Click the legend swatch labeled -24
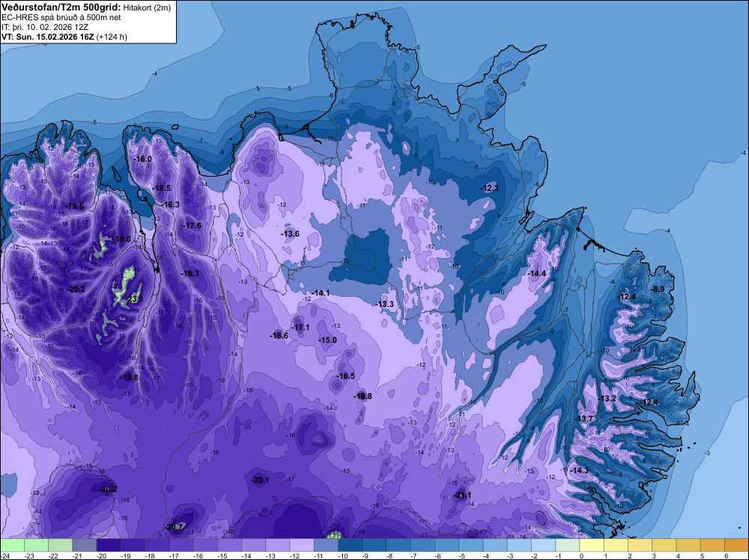Screen dimensions: 749x560 coord(12,545)
